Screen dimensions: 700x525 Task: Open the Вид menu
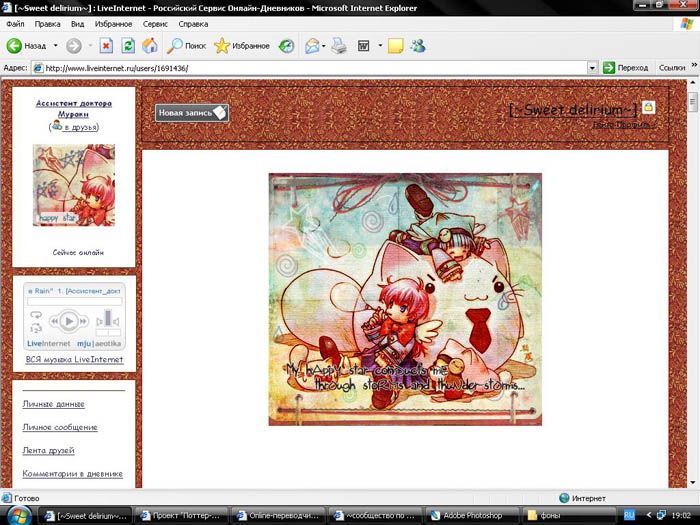tap(77, 24)
